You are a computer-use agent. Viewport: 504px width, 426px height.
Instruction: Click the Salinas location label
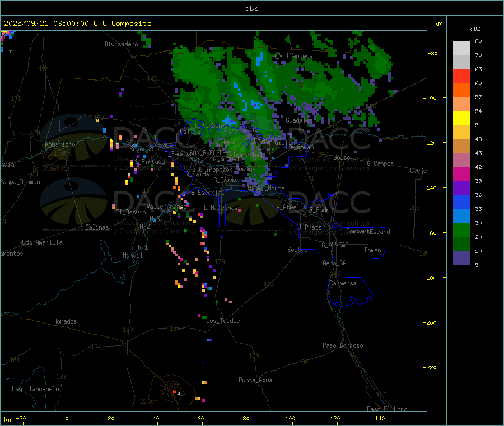click(x=97, y=227)
